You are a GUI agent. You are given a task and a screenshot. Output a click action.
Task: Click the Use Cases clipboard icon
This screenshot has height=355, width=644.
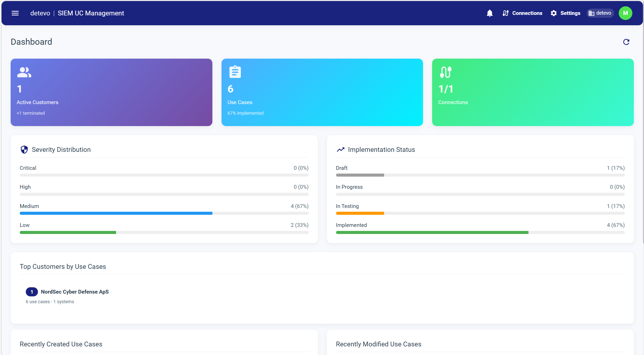235,72
